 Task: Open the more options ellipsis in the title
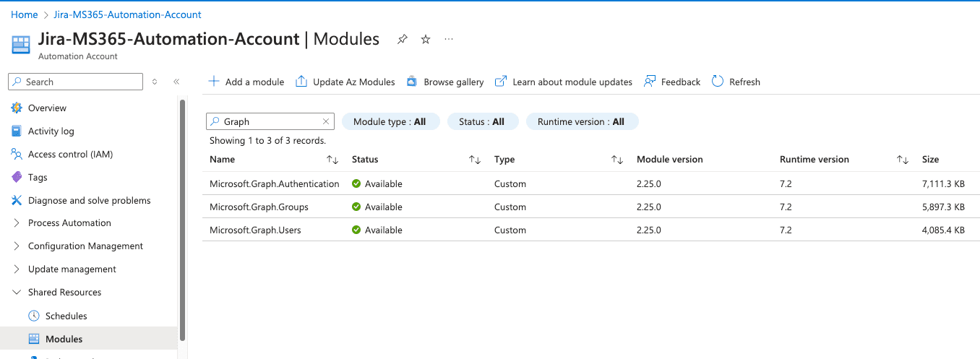(449, 39)
